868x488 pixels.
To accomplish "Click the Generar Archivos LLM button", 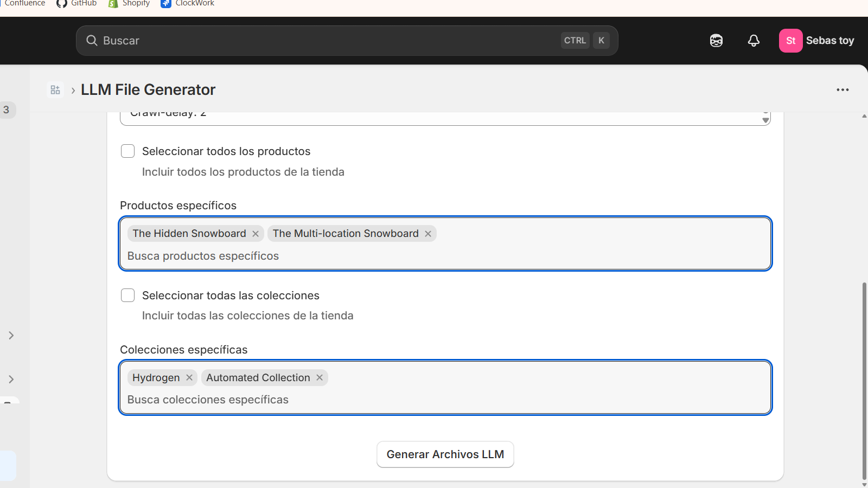I will [x=445, y=454].
